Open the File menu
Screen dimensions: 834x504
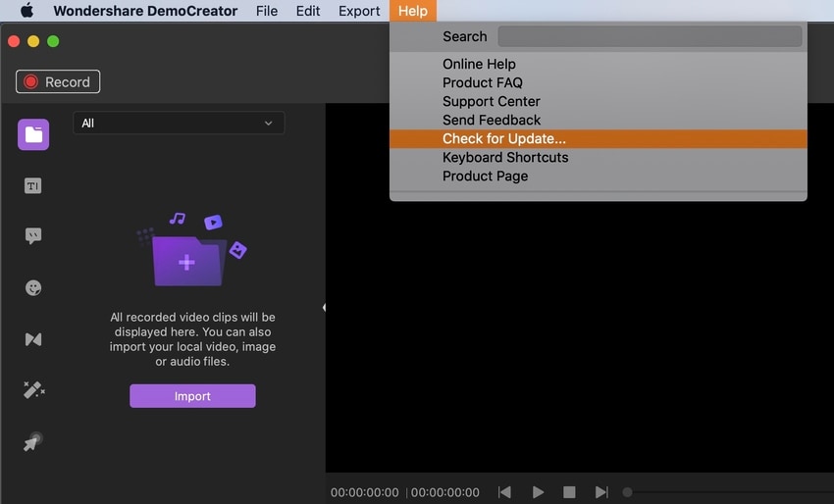point(267,11)
